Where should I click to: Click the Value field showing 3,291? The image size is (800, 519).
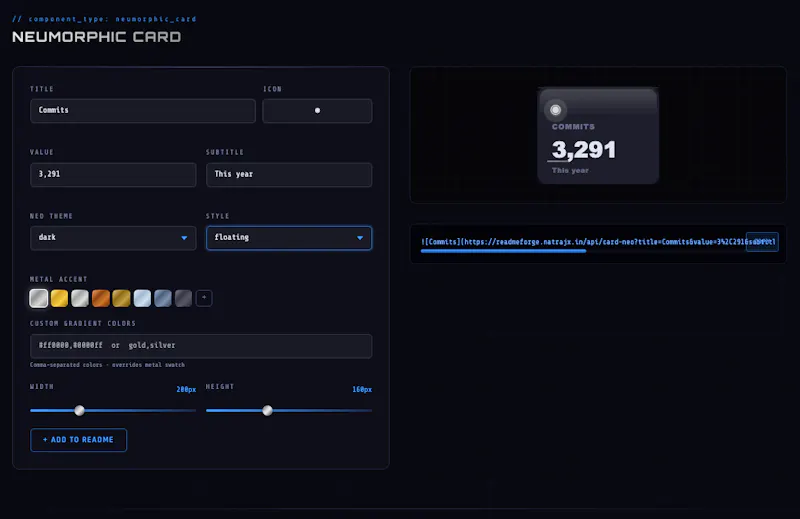[x=113, y=175]
